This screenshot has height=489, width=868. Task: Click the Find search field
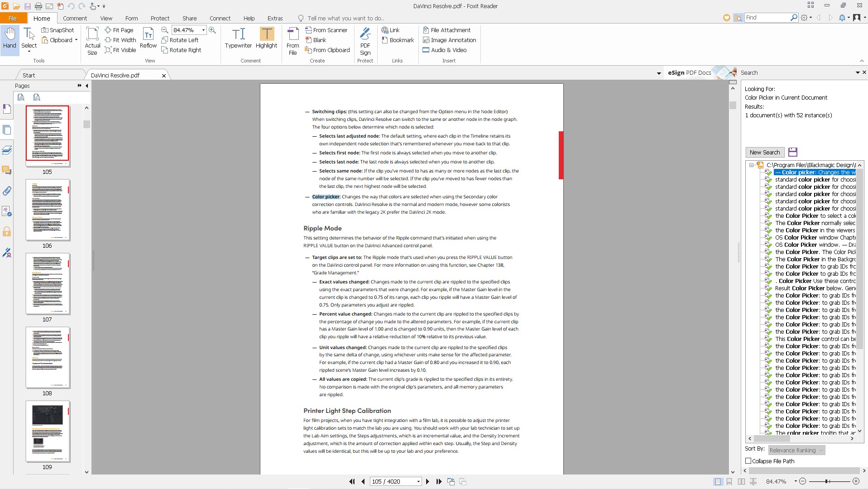(768, 17)
